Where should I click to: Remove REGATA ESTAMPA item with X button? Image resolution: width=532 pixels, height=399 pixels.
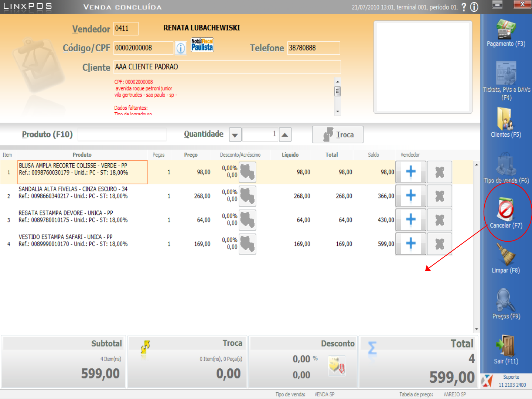[x=440, y=220]
